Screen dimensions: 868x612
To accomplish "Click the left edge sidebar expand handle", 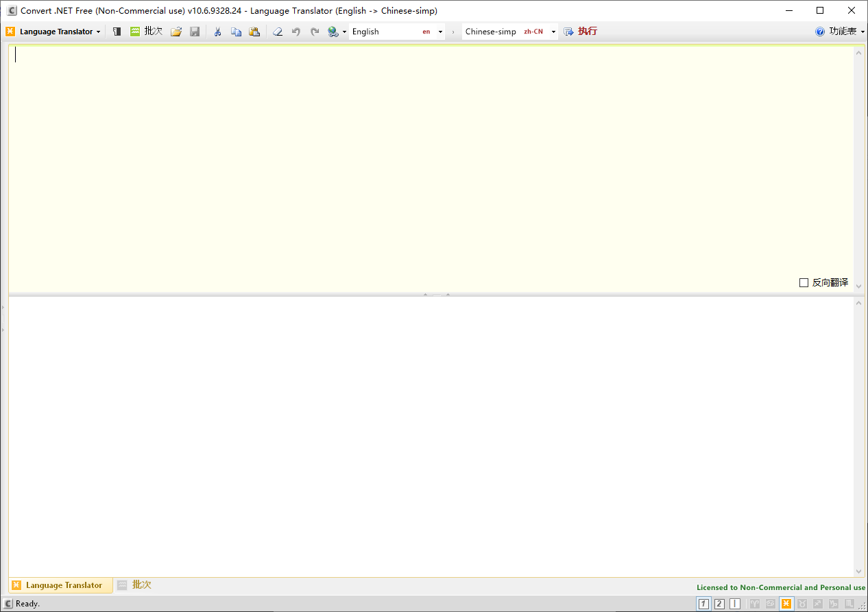I will pos(3,319).
